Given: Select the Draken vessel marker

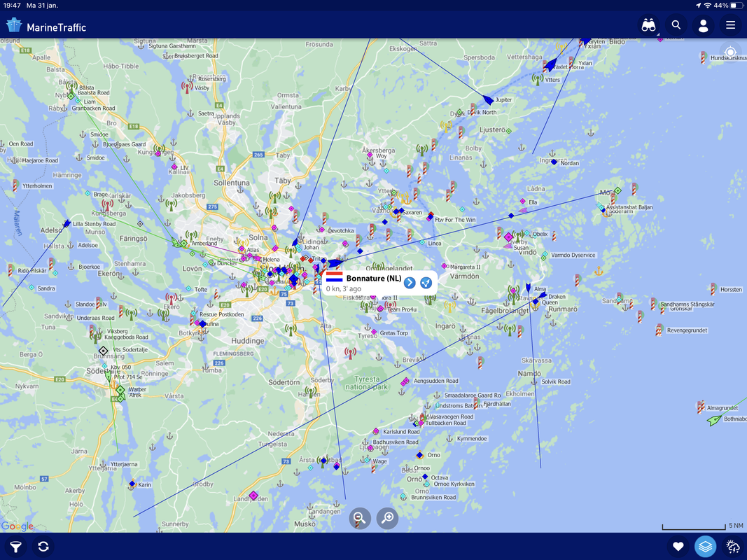Looking at the screenshot, I should click(543, 295).
